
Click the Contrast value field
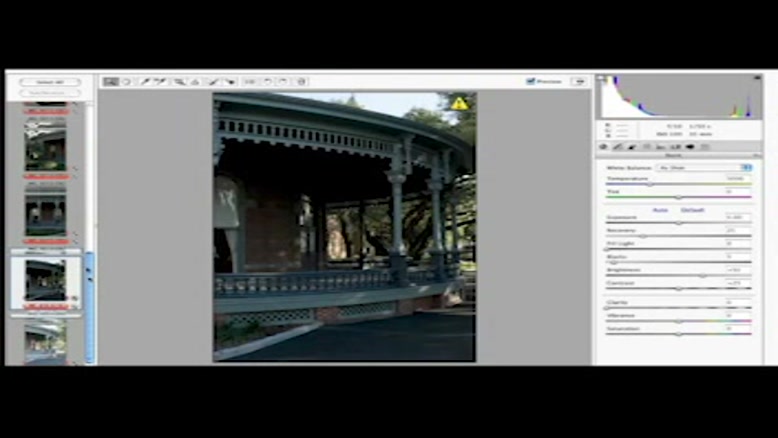point(736,282)
